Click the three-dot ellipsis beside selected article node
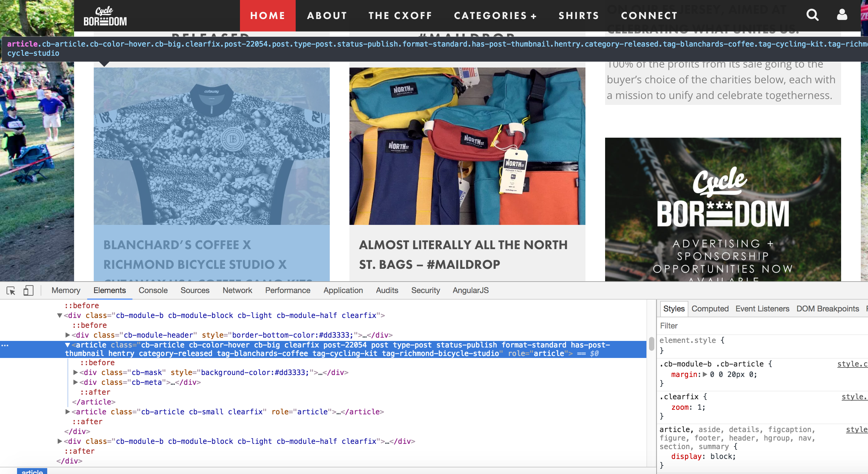Screen dimensions: 868x474 pos(5,345)
